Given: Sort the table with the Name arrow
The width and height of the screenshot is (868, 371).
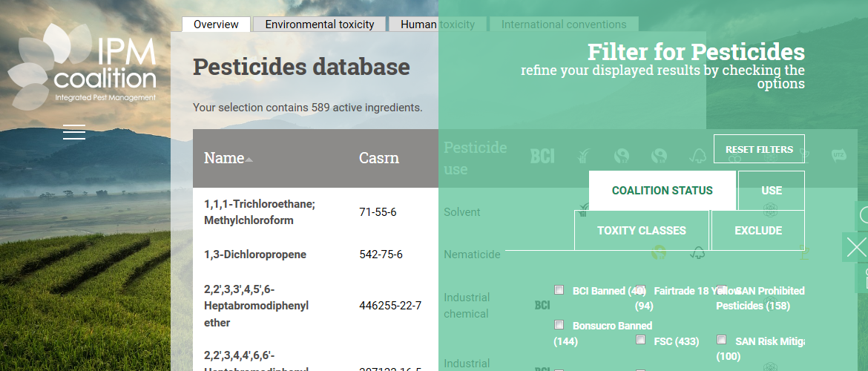Looking at the screenshot, I should (249, 160).
